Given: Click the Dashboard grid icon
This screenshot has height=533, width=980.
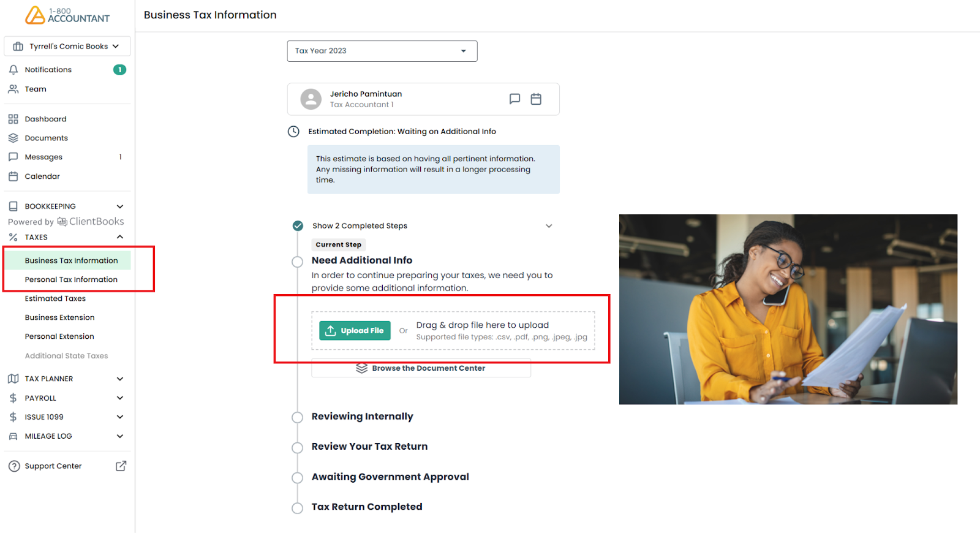Looking at the screenshot, I should coord(13,119).
